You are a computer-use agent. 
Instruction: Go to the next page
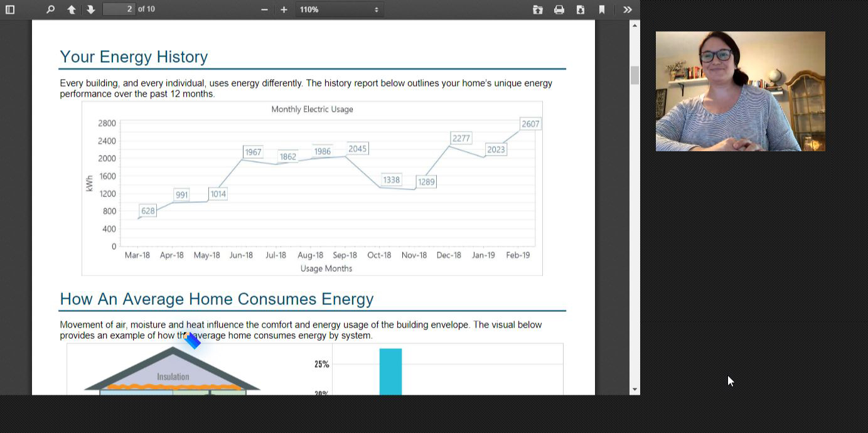pyautogui.click(x=91, y=9)
